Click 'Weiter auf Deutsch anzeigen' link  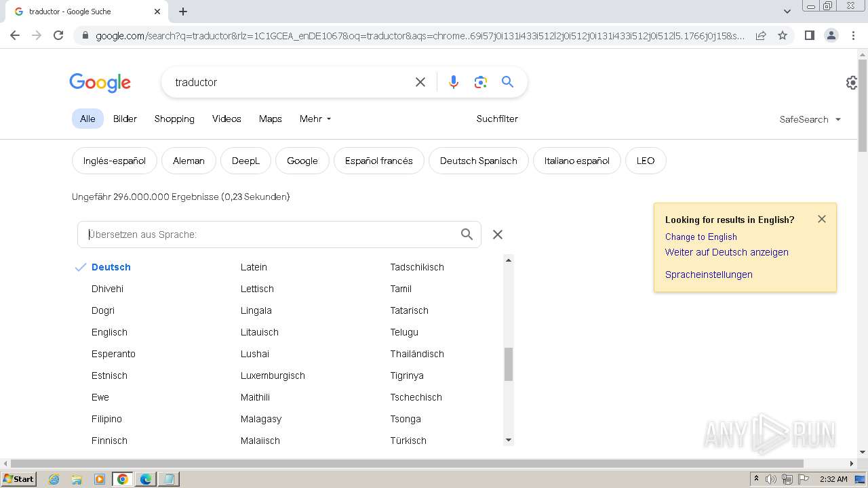coord(726,252)
